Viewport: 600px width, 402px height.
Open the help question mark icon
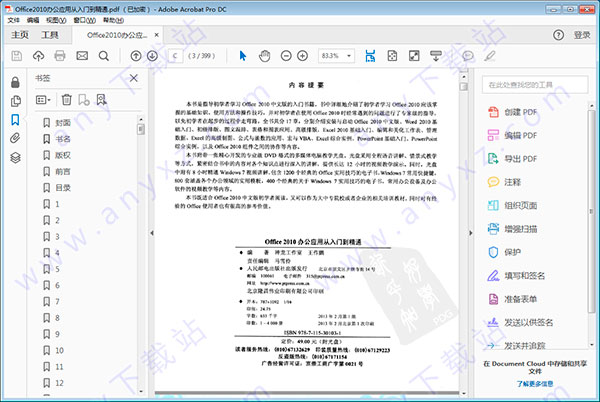(558, 35)
